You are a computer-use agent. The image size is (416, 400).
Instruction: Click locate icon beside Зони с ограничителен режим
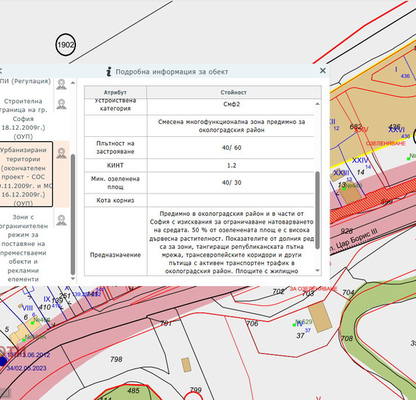tap(61, 220)
